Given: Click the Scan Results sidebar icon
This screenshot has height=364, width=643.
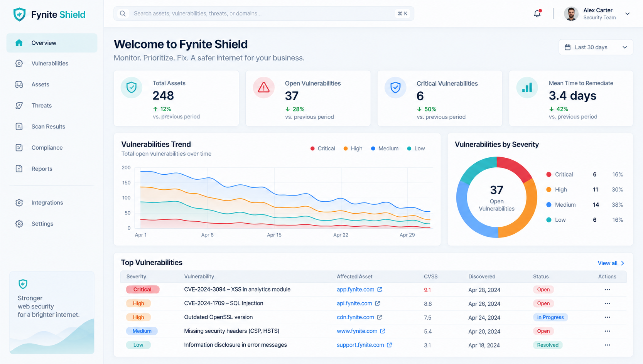Looking at the screenshot, I should coord(19,126).
